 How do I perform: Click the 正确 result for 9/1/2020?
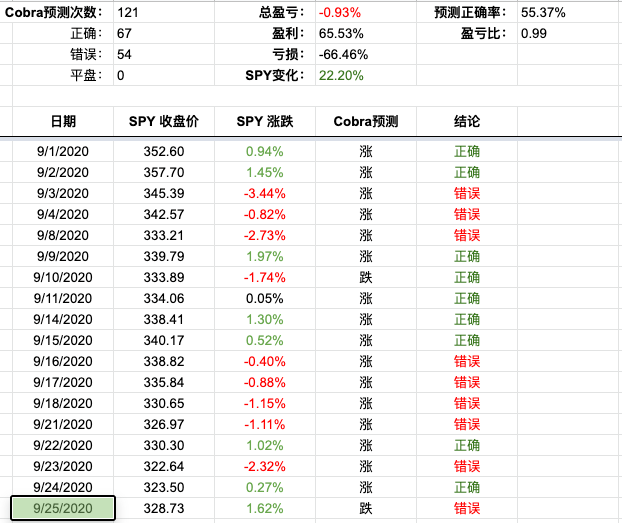point(467,152)
